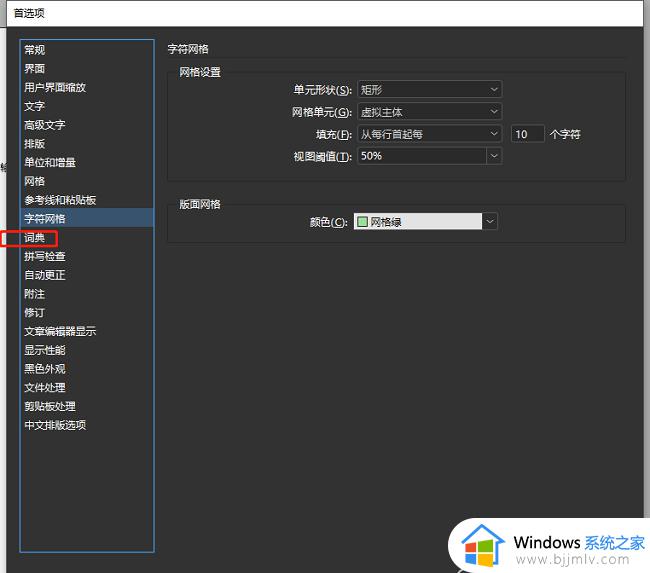Expand the 填充 dropdown showing 从每行首起每
Viewport: 650px width, 573px height.
(430, 134)
